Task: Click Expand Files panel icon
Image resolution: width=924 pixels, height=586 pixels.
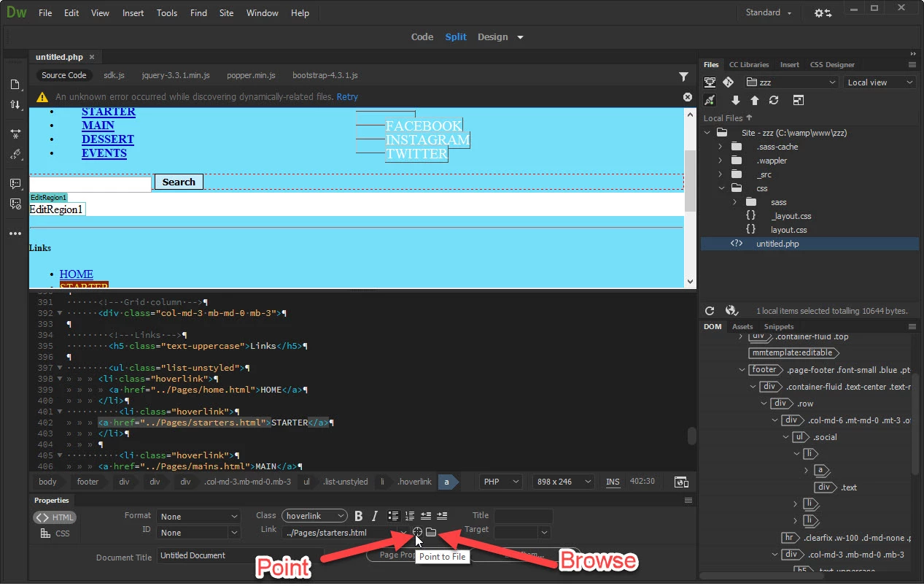Action: (x=799, y=101)
